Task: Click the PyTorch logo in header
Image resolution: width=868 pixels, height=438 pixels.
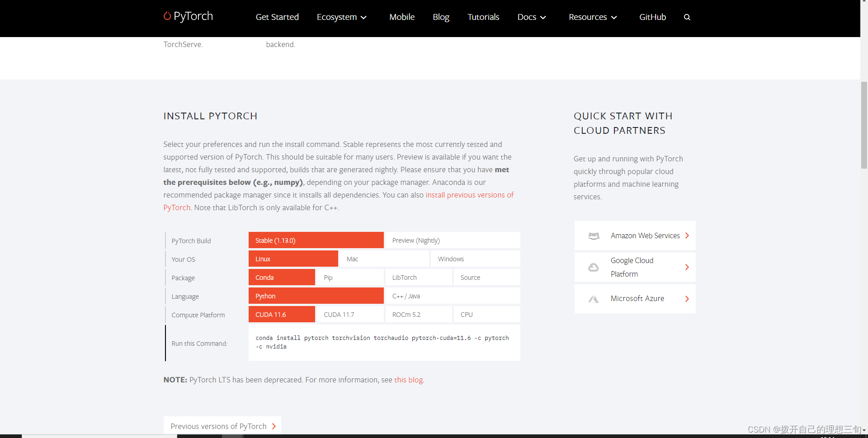Action: (x=188, y=16)
